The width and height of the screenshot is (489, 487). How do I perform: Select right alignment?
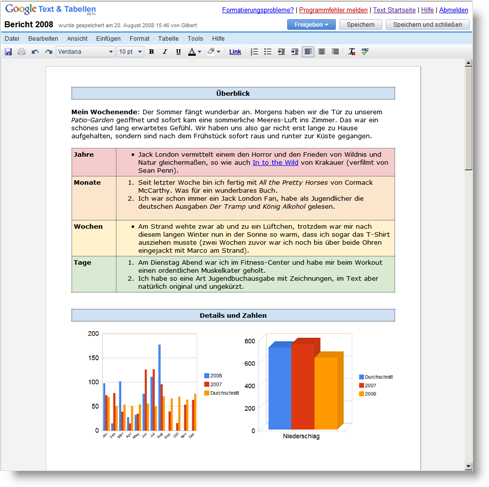pyautogui.click(x=335, y=52)
